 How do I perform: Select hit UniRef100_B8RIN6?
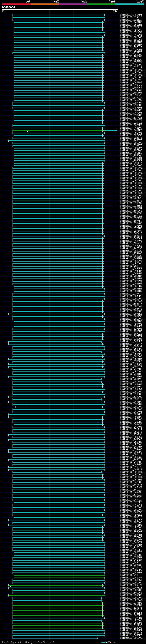[131, 289]
